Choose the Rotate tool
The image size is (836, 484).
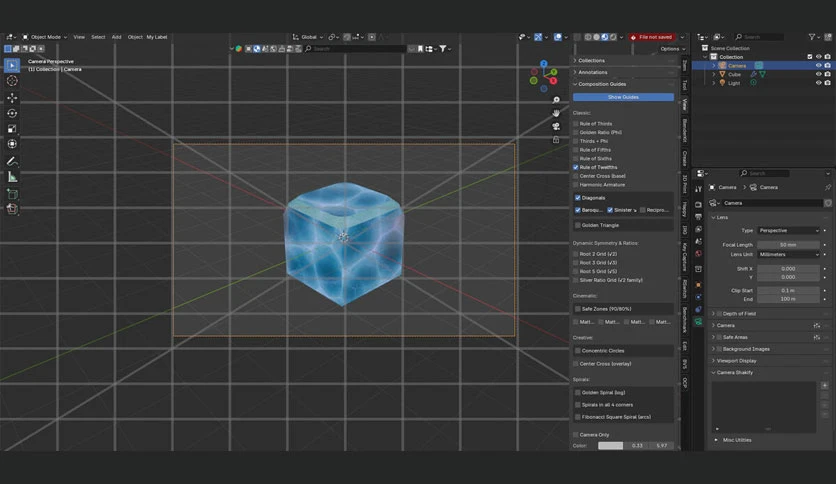[12, 113]
